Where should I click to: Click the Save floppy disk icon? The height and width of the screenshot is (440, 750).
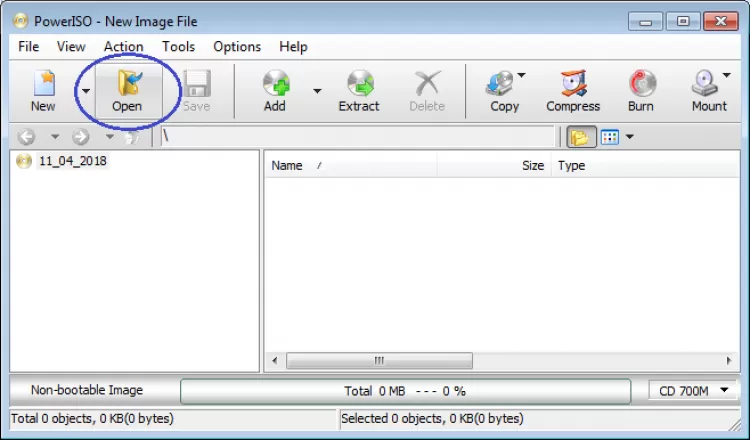(x=197, y=83)
